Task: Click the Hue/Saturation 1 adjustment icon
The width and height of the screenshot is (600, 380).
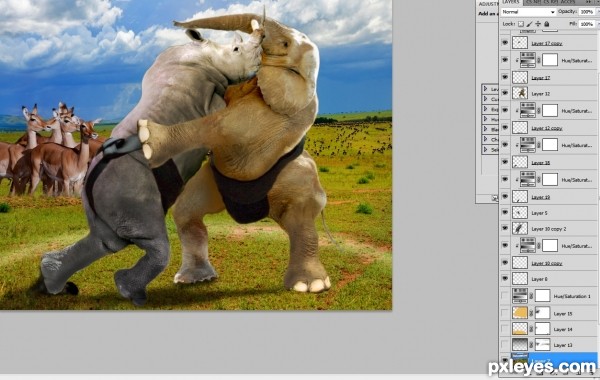Action: coord(520,296)
